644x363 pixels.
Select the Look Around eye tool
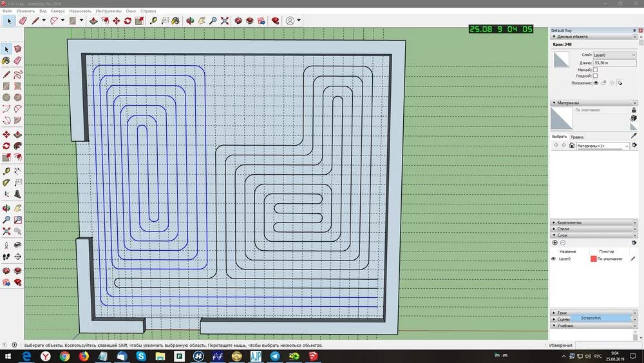pyautogui.click(x=17, y=245)
